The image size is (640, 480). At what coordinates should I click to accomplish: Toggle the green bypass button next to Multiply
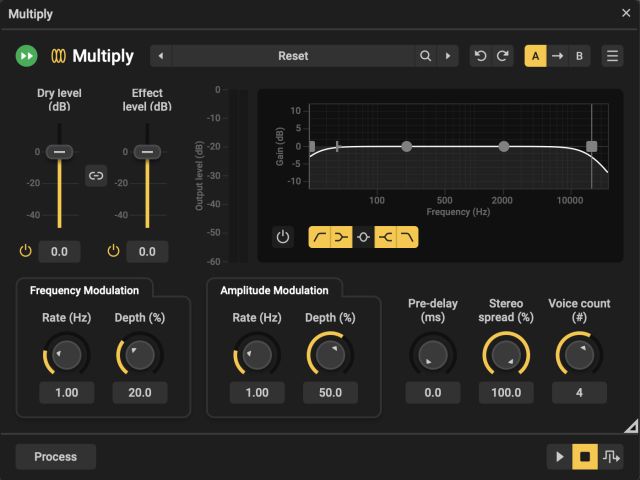point(27,56)
